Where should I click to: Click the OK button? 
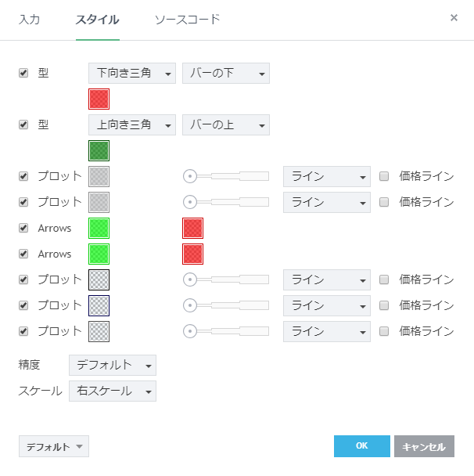[x=361, y=446]
